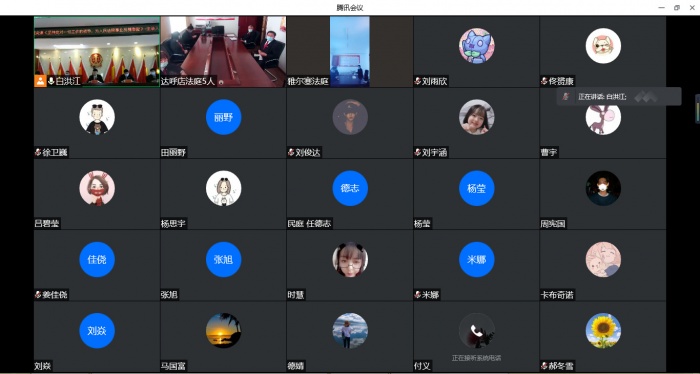
Task: Click the blue 丽野 avatar circle
Action: [224, 117]
